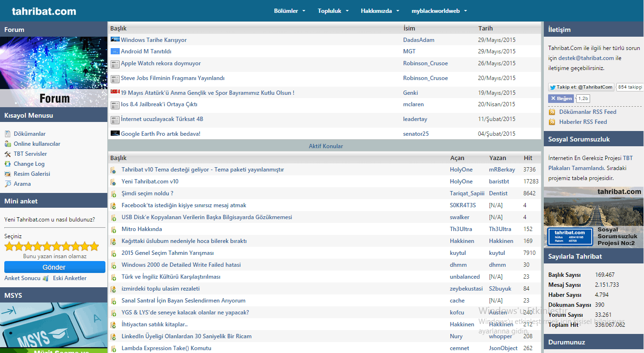
Task: Click the topic icon beside LinkedIn Üyeligi topic
Action: click(114, 337)
